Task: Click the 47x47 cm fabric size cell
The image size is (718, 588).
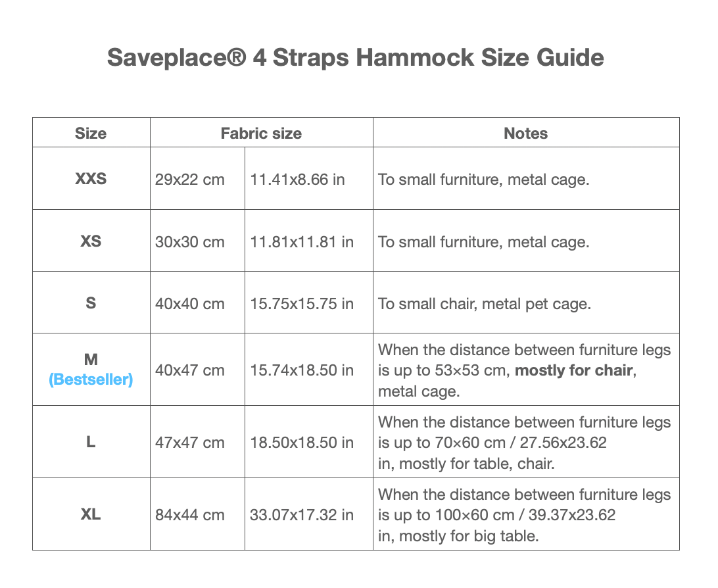Action: click(x=189, y=443)
